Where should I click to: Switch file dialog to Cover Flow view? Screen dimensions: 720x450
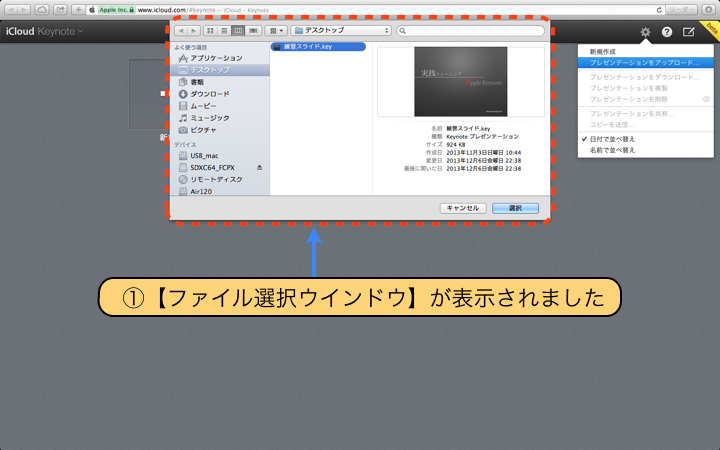tap(253, 30)
